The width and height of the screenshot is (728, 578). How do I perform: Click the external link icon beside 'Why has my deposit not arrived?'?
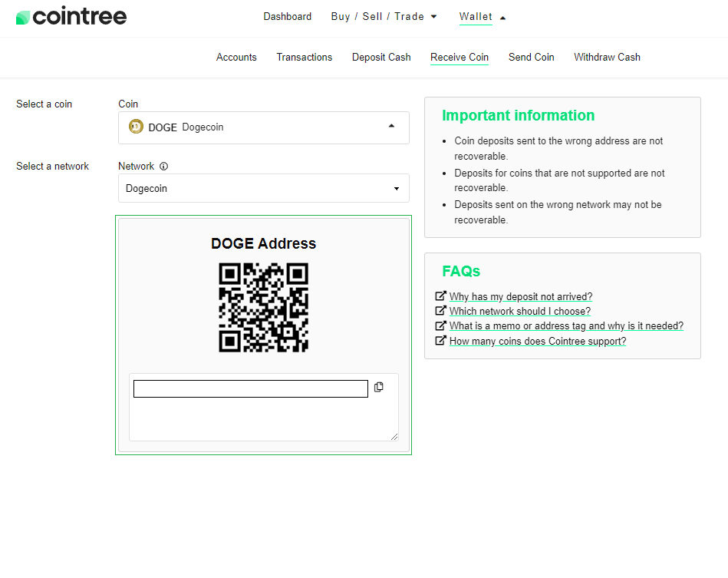click(440, 296)
